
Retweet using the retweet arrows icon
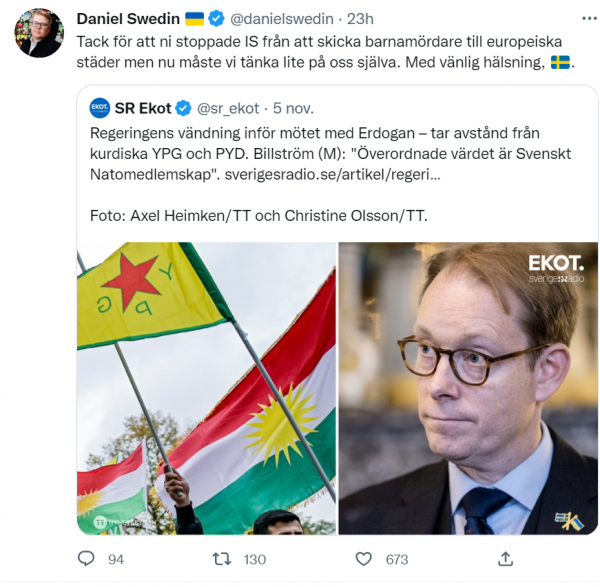(x=222, y=559)
